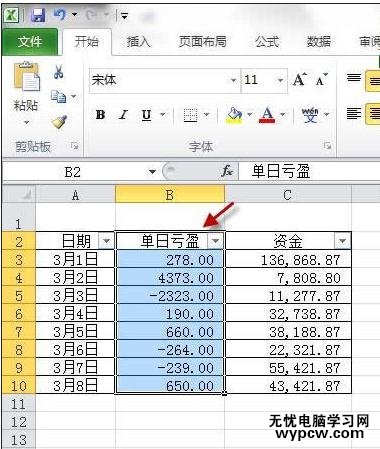This screenshot has width=380, height=449.
Task: Open the 剪贴板 dialog launcher
Action: (x=74, y=146)
